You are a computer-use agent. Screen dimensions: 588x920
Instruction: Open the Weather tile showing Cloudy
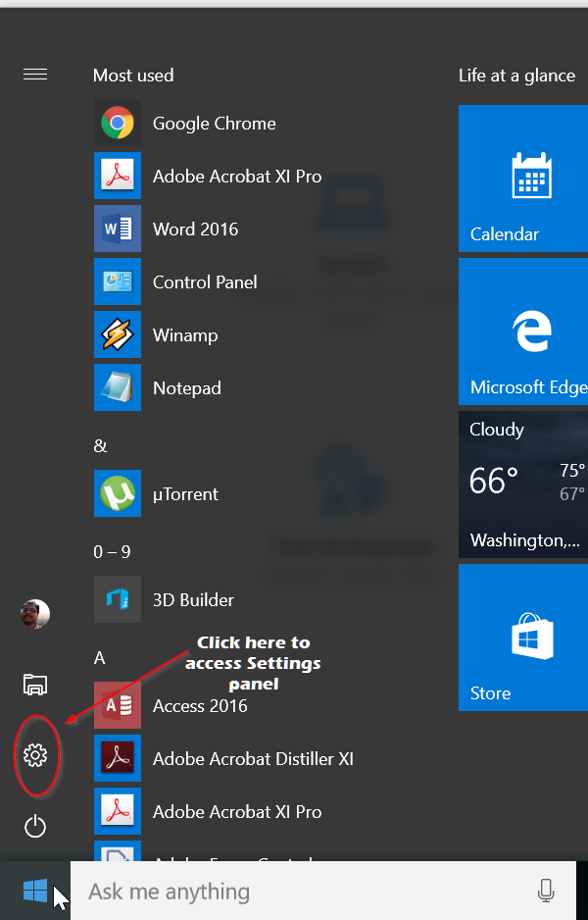(523, 485)
